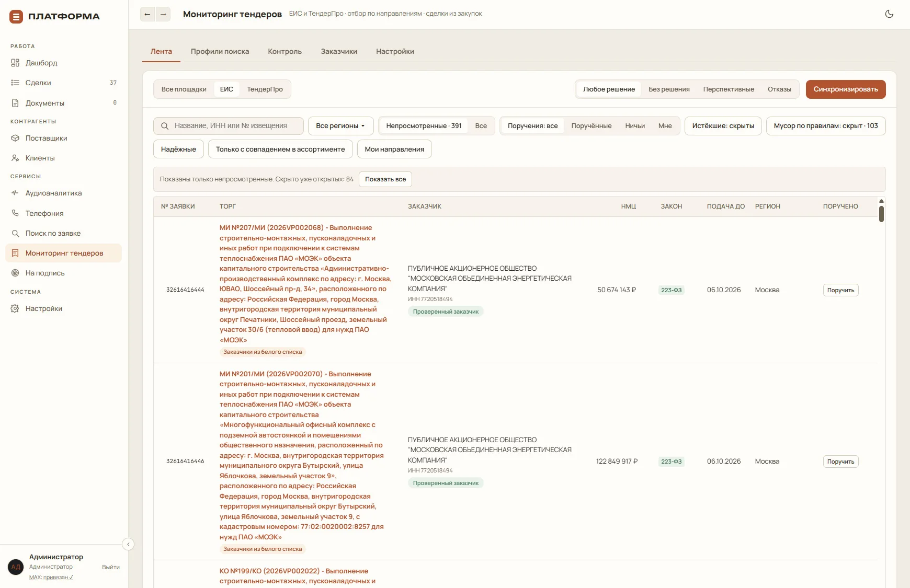Go to the Документы sidebar item
This screenshot has width=910, height=588.
(64, 103)
